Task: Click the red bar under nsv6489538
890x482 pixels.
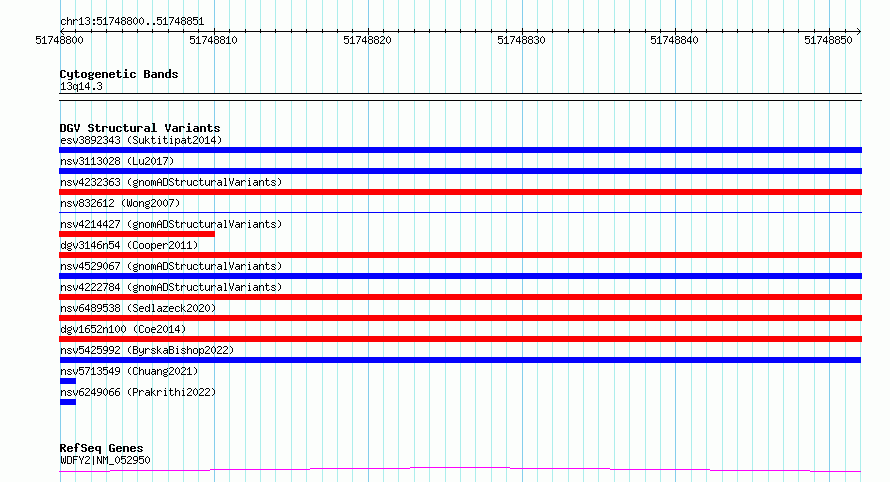Action: 460,318
